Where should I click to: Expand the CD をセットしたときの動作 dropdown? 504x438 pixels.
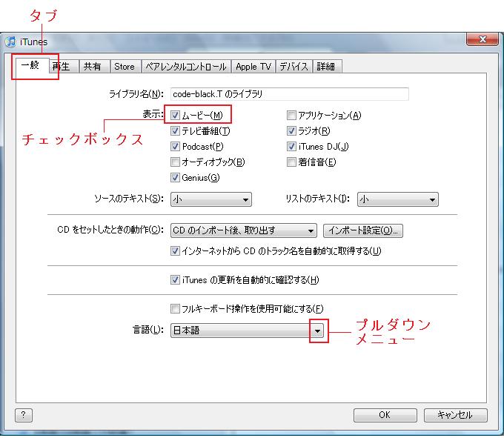pos(243,230)
